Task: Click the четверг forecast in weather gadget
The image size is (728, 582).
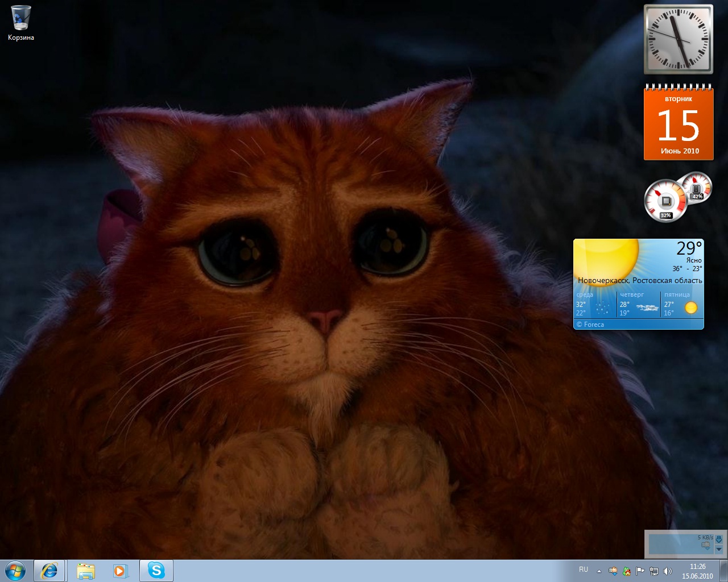Action: (x=639, y=305)
